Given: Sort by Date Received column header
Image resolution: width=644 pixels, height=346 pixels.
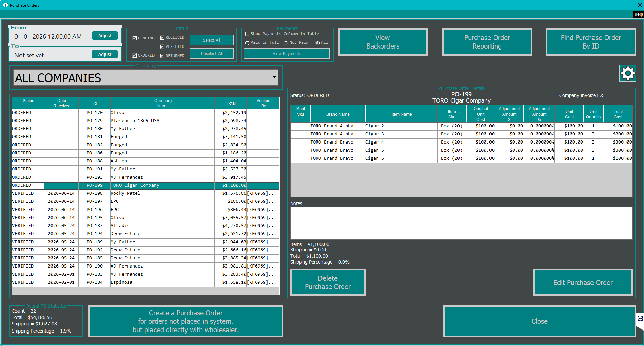Looking at the screenshot, I should [62, 103].
